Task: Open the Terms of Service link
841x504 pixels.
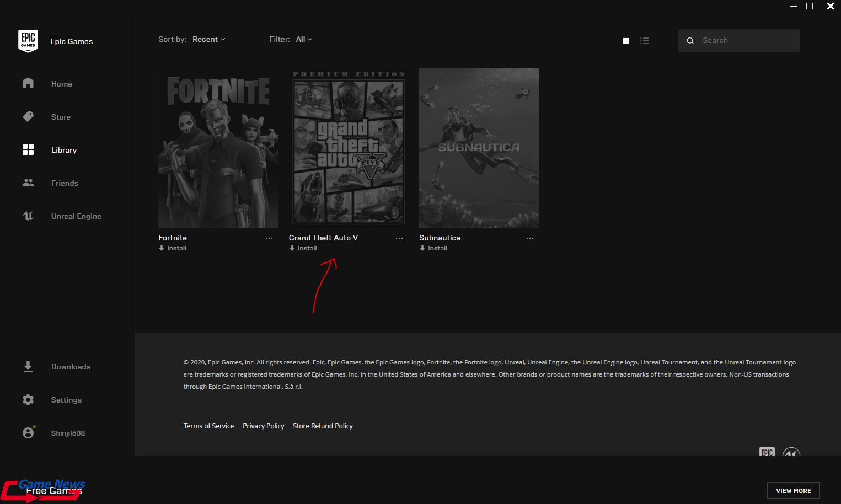Action: (x=208, y=426)
